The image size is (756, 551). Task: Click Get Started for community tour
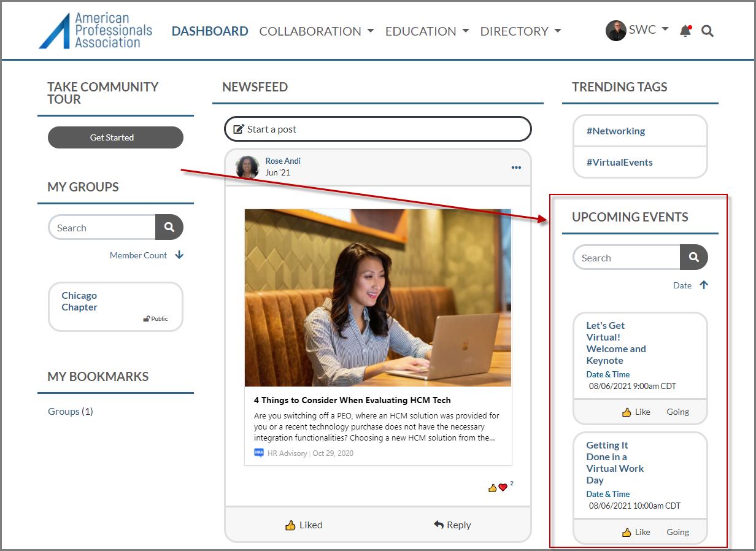click(115, 137)
